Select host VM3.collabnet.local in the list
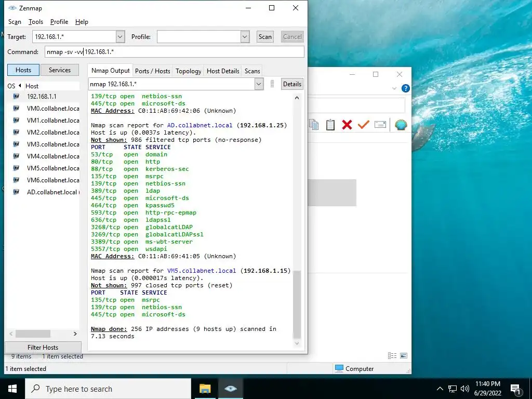532x399 pixels. point(43,144)
